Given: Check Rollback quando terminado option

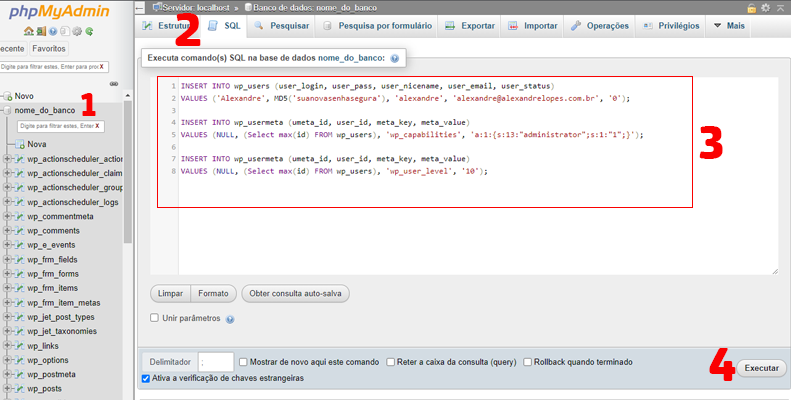Looking at the screenshot, I should point(528,362).
